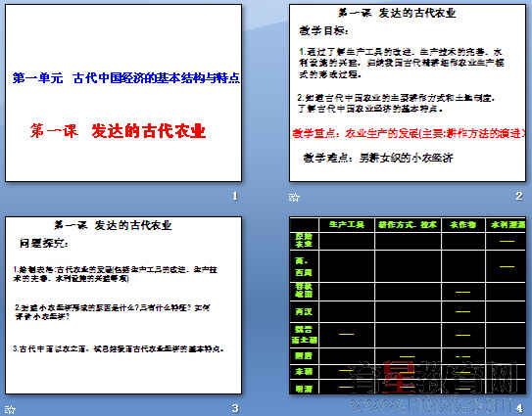
Task: Click 两汉 row label in table
Action: [x=304, y=311]
